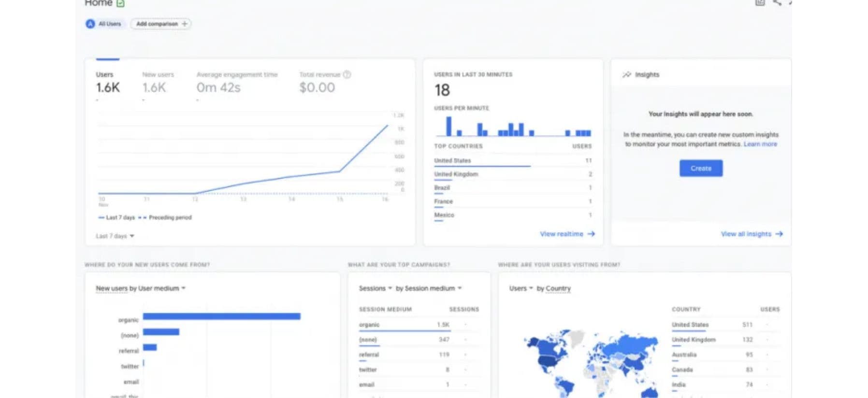Click the tallest bar in Users per minute chart
The height and width of the screenshot is (398, 868).
448,126
